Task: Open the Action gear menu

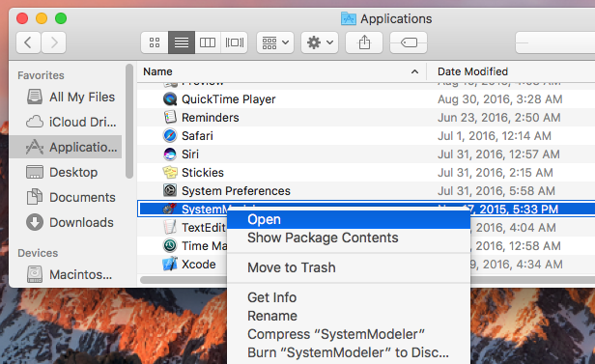Action: pyautogui.click(x=320, y=42)
